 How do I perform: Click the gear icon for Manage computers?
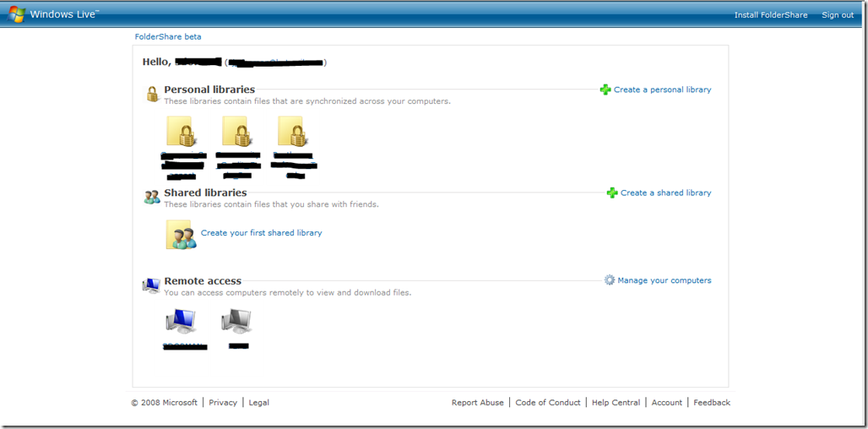click(x=610, y=280)
